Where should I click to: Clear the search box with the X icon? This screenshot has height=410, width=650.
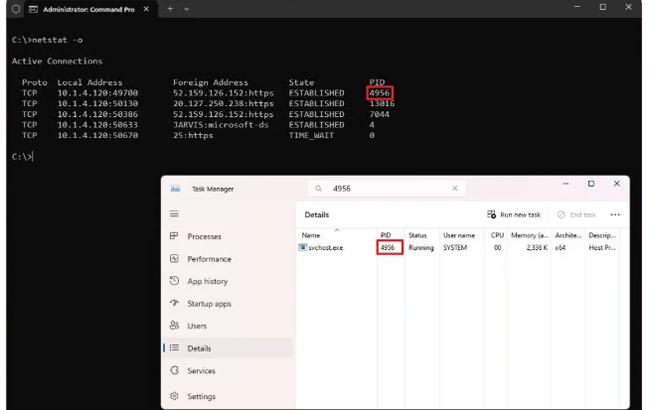pos(455,188)
